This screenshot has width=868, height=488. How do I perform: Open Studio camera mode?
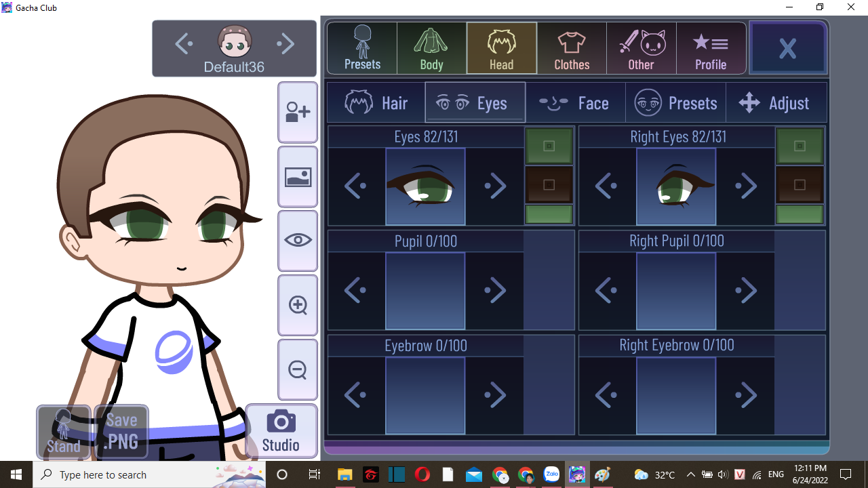click(281, 431)
